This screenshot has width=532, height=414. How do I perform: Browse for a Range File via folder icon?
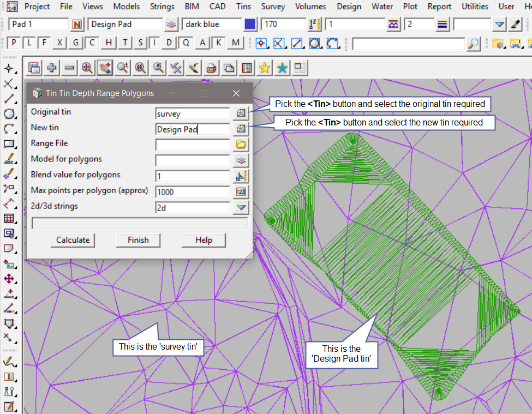click(x=241, y=145)
